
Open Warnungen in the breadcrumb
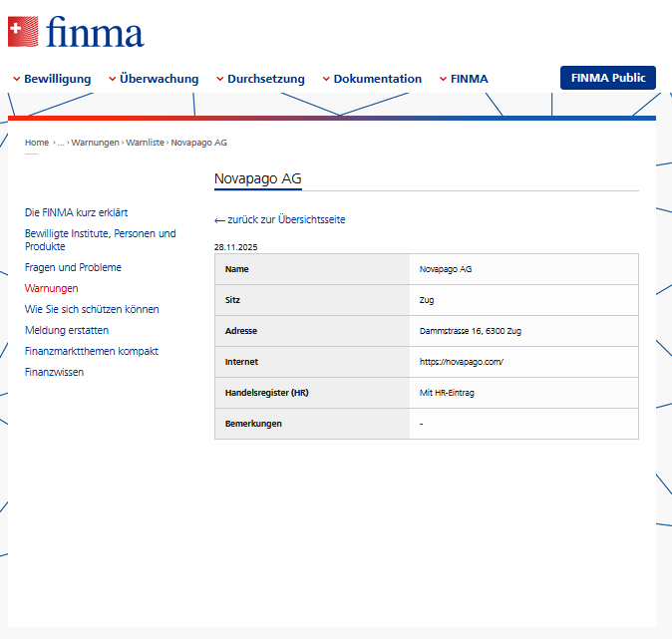95,143
